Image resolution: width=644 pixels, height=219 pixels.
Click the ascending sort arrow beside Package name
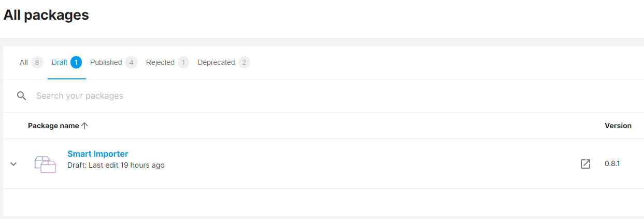coord(85,126)
